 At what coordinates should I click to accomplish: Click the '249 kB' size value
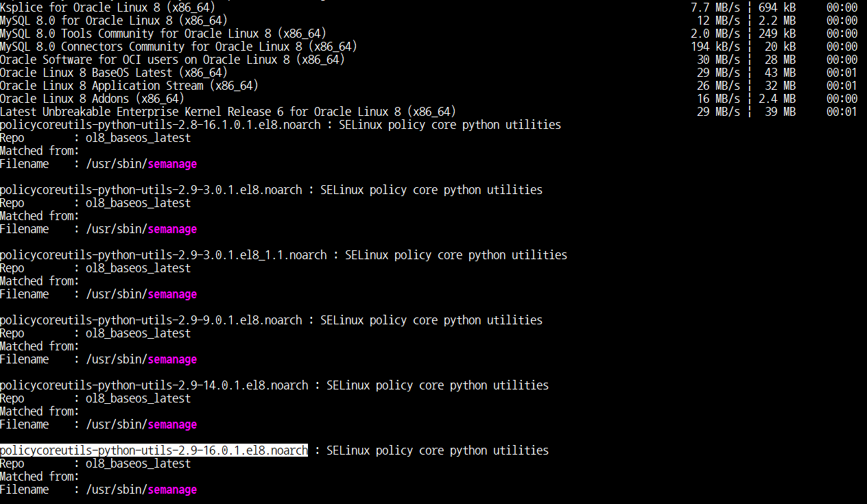click(777, 34)
